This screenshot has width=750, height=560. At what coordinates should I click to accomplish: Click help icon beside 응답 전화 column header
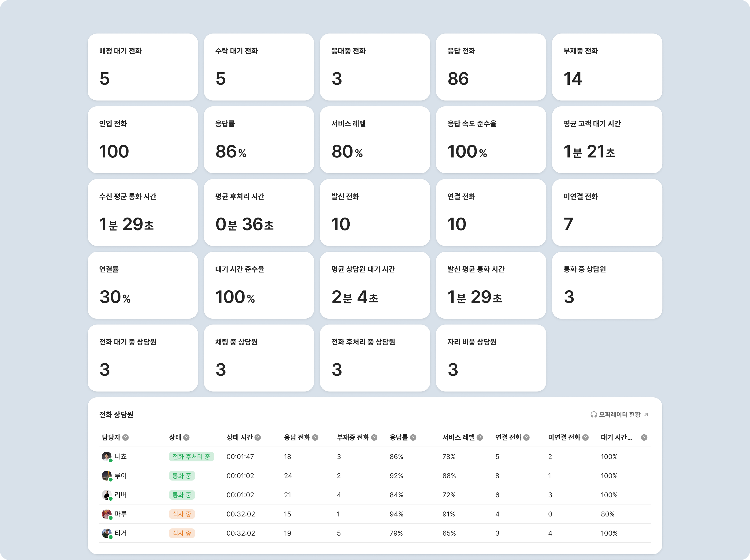pos(315,437)
